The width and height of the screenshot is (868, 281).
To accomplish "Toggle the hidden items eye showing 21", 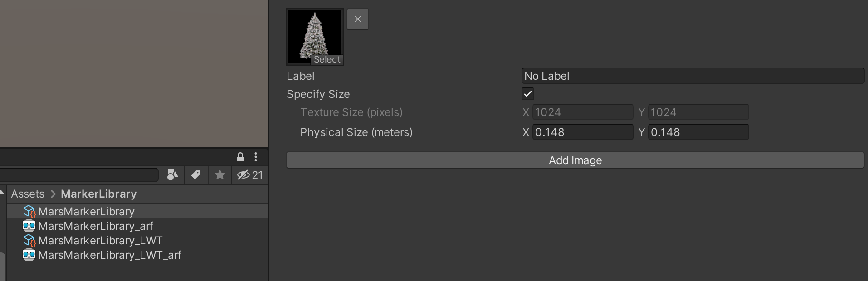I will click(x=249, y=175).
